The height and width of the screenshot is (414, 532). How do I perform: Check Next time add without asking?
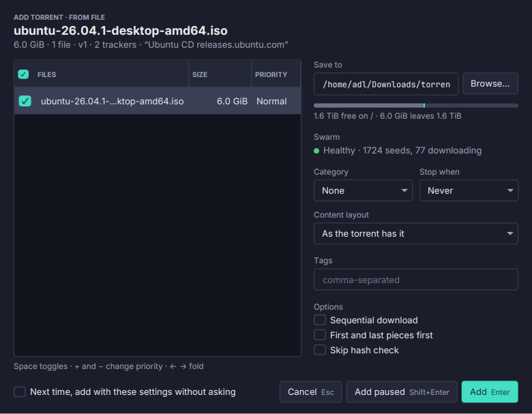point(20,391)
